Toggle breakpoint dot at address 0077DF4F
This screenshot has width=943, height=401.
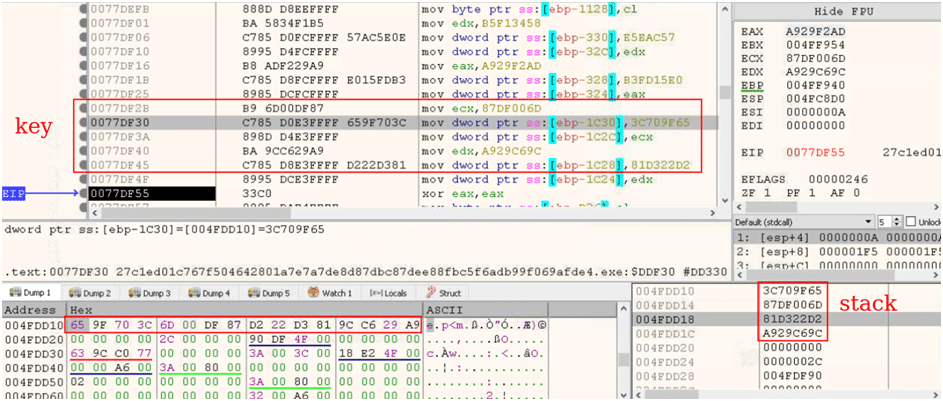[x=83, y=179]
